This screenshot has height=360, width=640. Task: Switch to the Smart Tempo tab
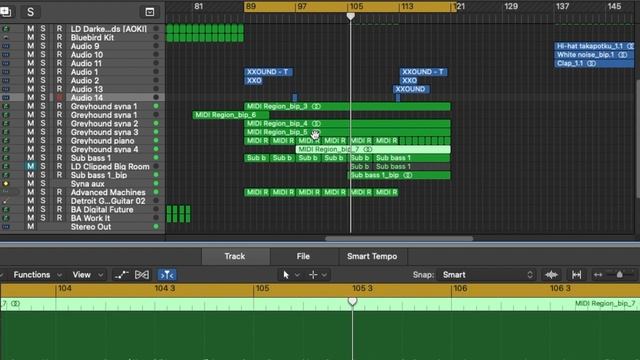click(x=372, y=256)
